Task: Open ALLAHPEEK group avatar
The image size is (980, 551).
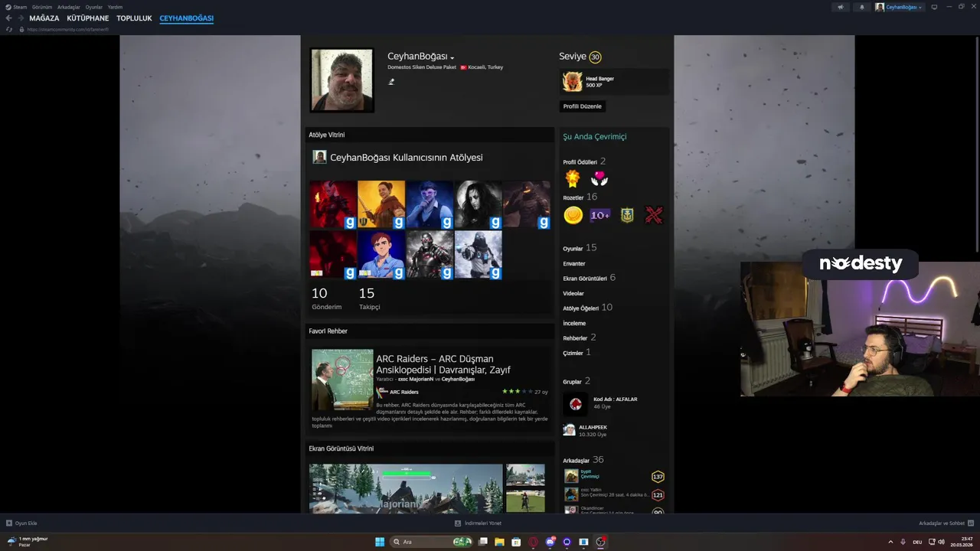Action: click(570, 430)
